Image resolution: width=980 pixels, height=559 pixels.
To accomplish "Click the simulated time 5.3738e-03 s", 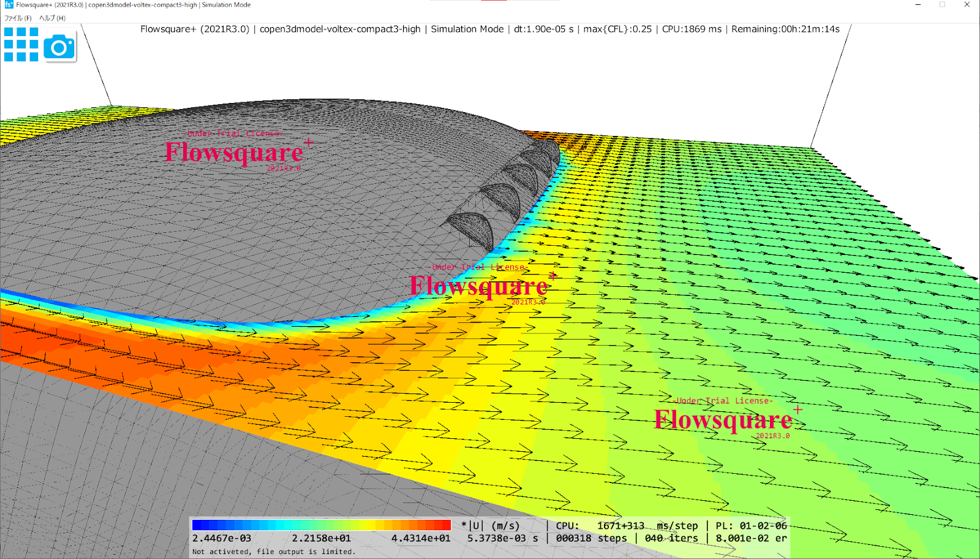I will click(503, 538).
